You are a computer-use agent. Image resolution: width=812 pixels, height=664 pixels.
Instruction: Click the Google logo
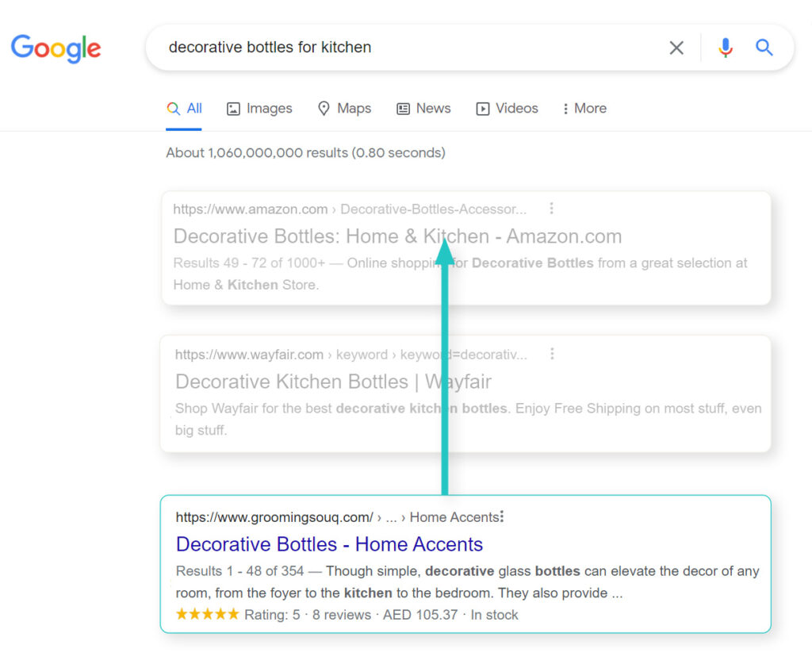tap(56, 48)
